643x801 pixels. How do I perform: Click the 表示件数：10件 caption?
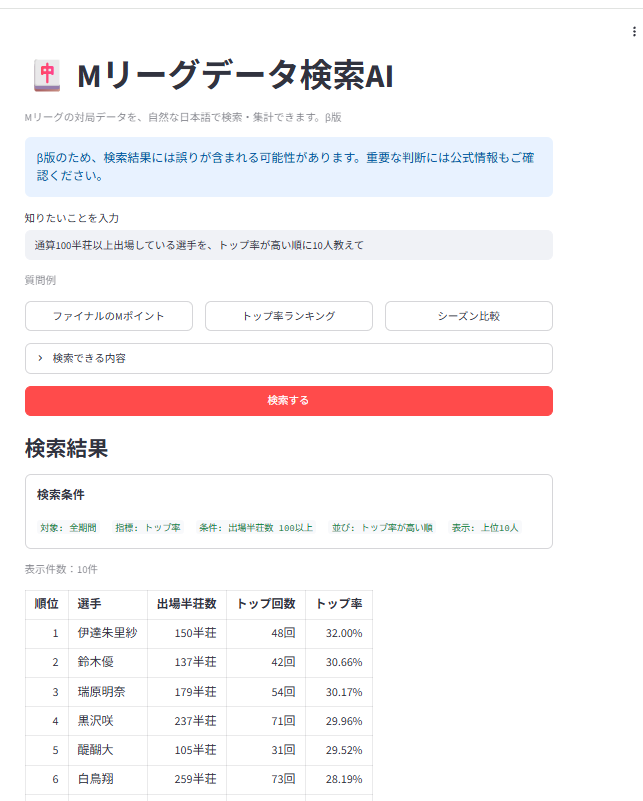coord(61,570)
